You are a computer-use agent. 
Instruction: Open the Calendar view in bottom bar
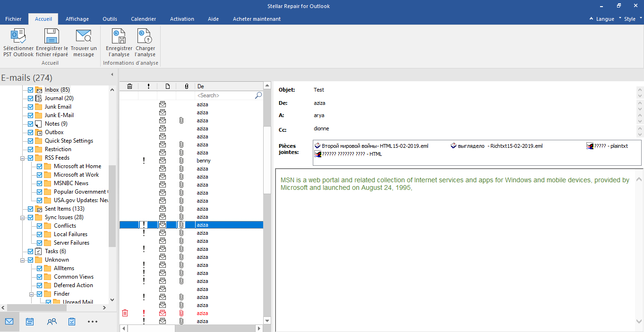tap(30, 322)
